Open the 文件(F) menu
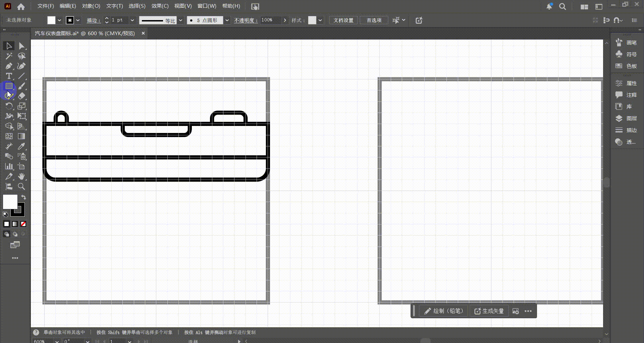The image size is (644, 343). (x=46, y=6)
